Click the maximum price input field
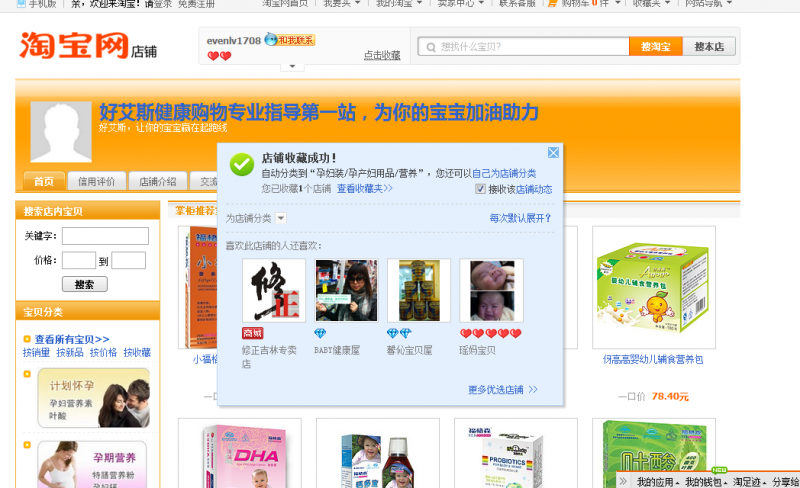The height and width of the screenshot is (488, 800). 129,260
